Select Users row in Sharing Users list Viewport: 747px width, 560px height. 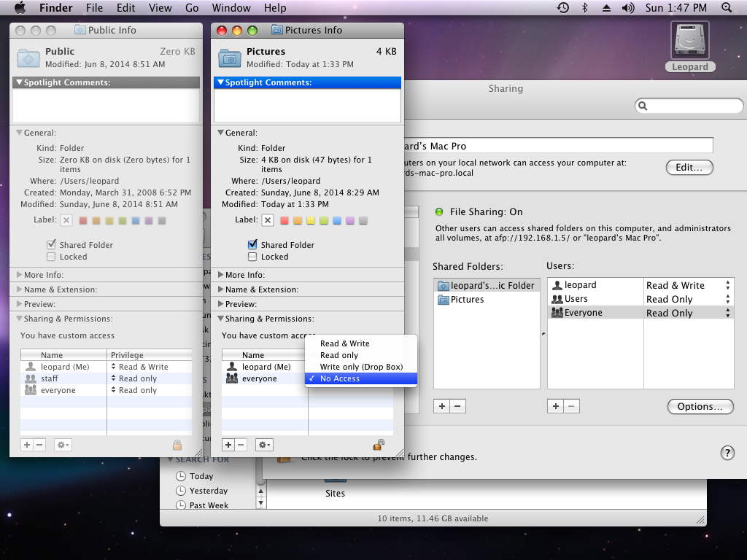(x=640, y=299)
